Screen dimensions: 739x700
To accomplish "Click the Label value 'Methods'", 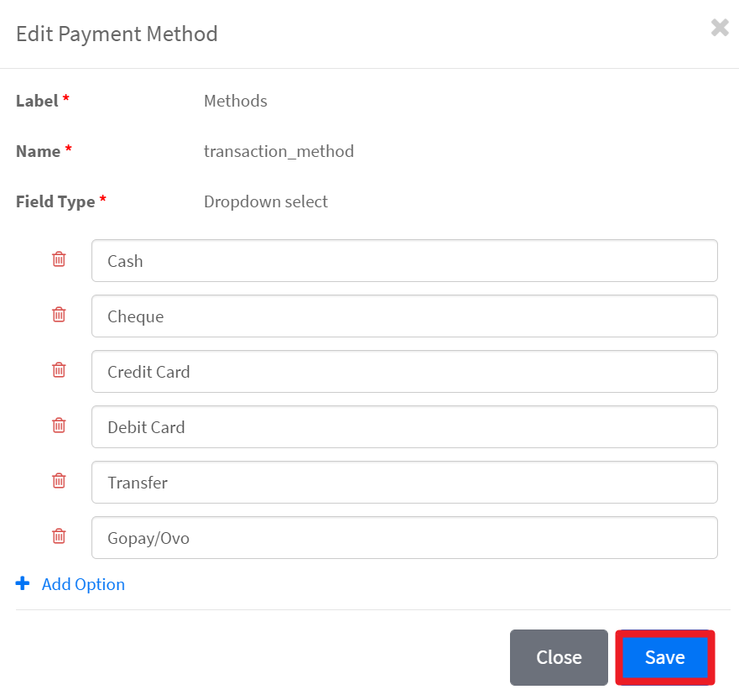I will pyautogui.click(x=236, y=101).
